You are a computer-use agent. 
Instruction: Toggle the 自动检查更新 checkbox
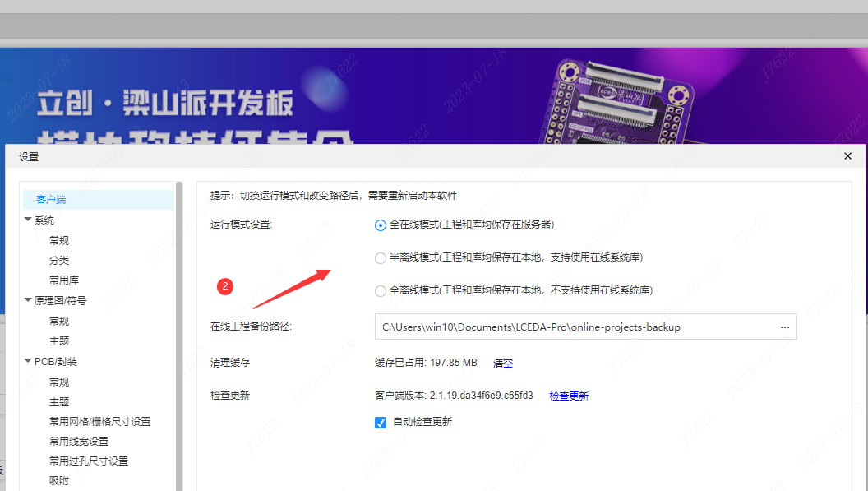coord(381,423)
